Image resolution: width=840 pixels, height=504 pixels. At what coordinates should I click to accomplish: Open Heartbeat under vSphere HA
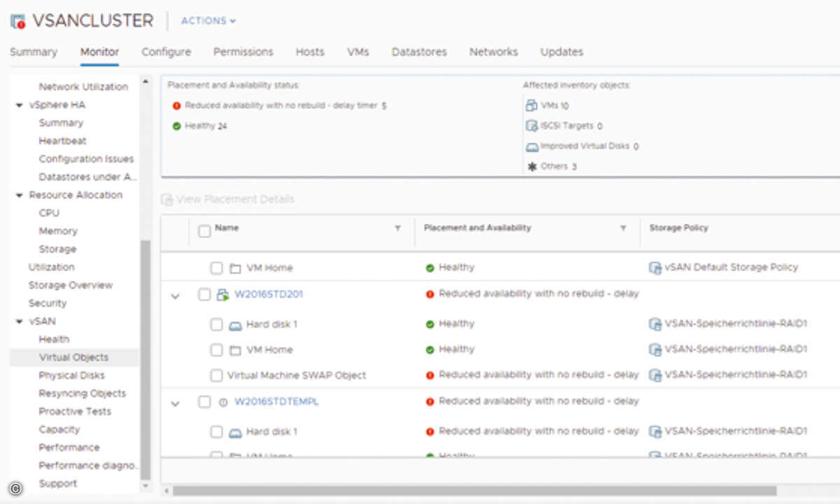coord(63,141)
